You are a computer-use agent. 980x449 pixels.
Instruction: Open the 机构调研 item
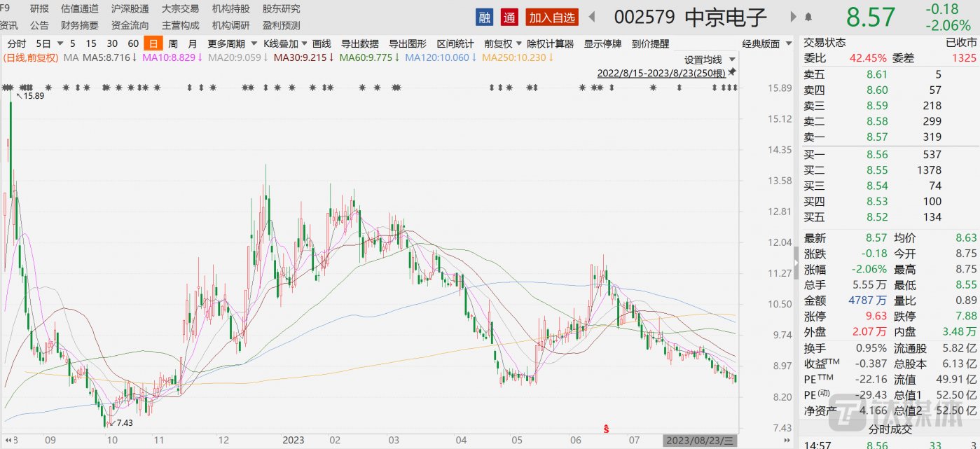(x=231, y=25)
